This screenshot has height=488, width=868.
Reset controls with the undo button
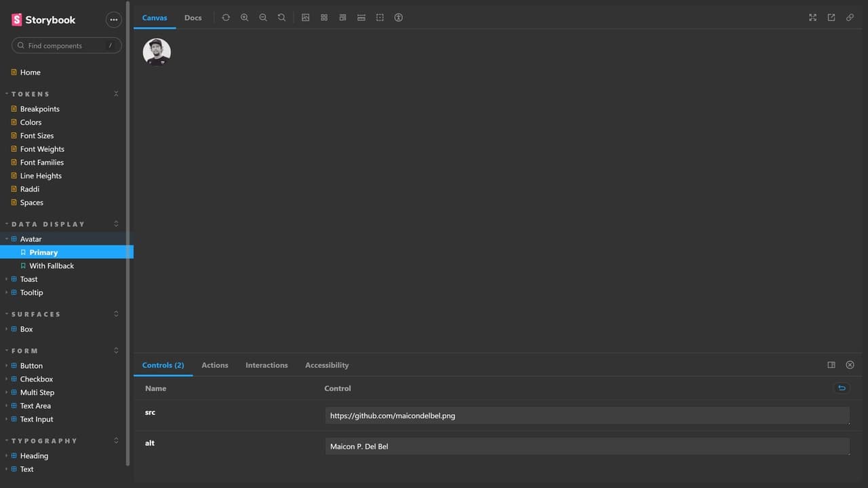click(842, 388)
